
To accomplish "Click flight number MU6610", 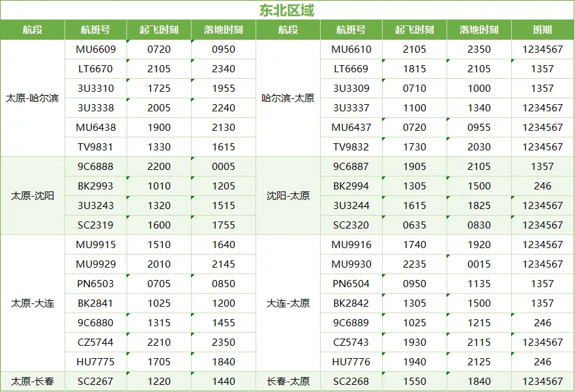I will coord(351,49).
